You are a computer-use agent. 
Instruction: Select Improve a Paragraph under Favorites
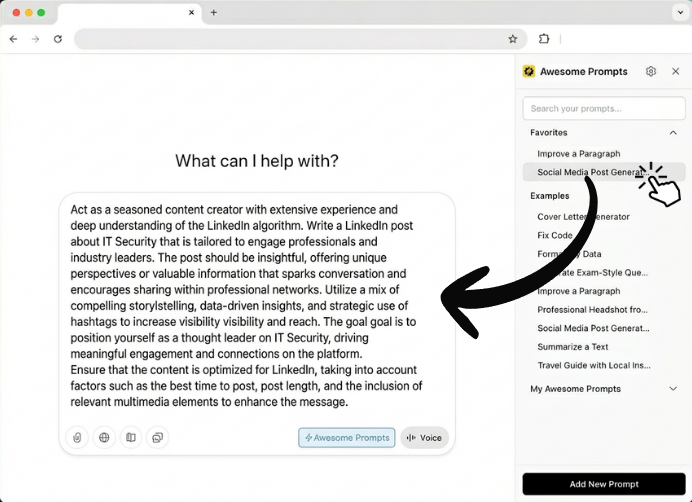[579, 154]
